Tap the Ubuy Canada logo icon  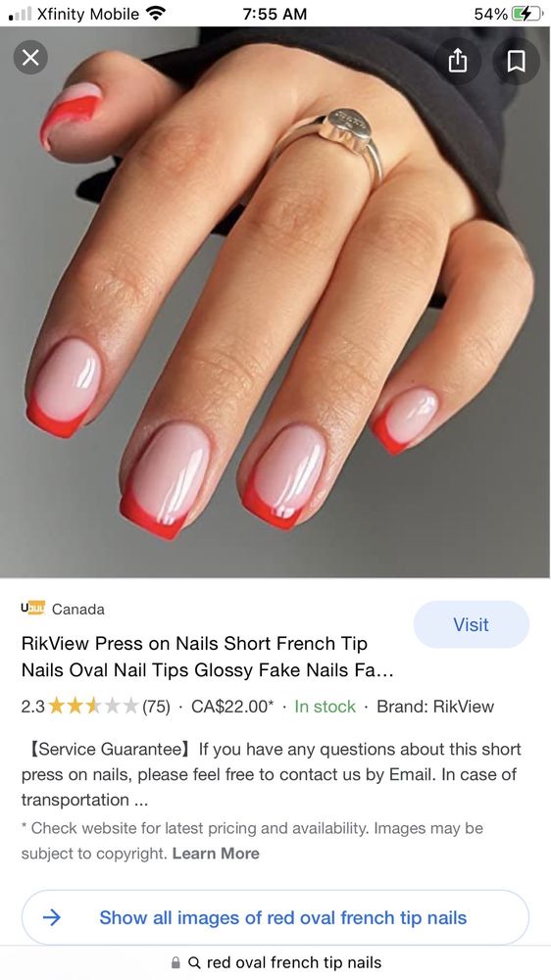click(33, 608)
